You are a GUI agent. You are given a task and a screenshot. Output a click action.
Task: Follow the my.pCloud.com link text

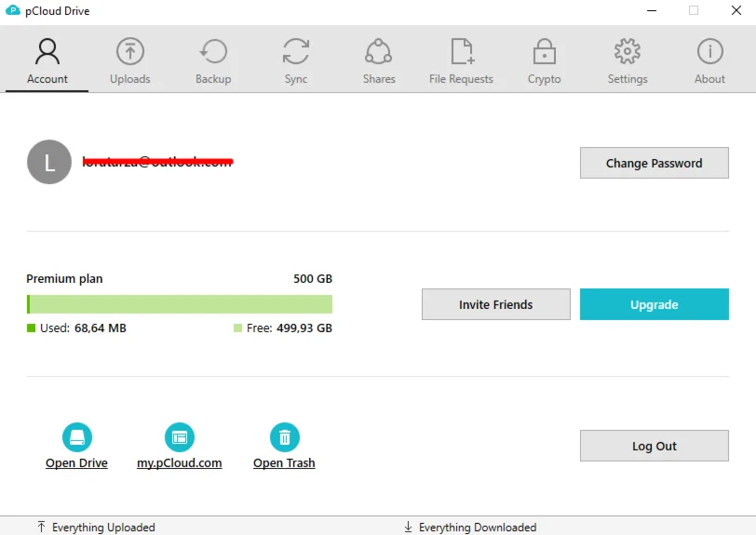[180, 462]
